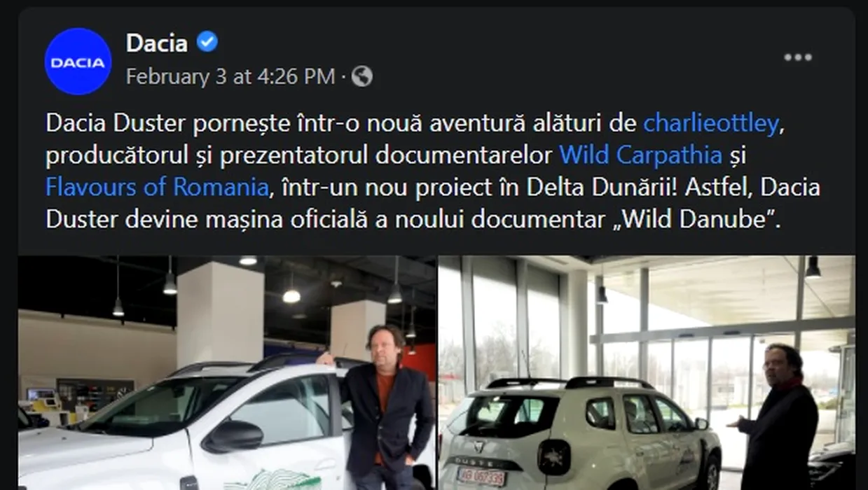Open the Flavours of Romania link
This screenshot has height=490, width=868.
coord(157,188)
